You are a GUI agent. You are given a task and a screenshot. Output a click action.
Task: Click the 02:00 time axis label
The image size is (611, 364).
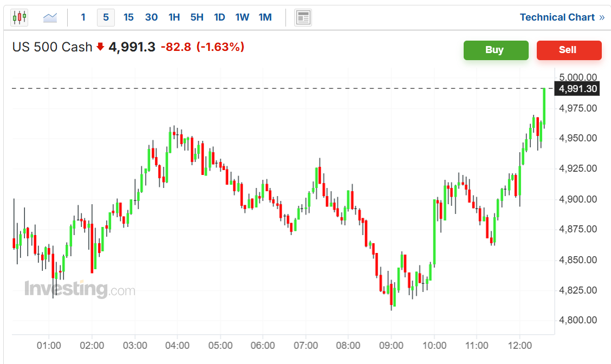tap(92, 346)
